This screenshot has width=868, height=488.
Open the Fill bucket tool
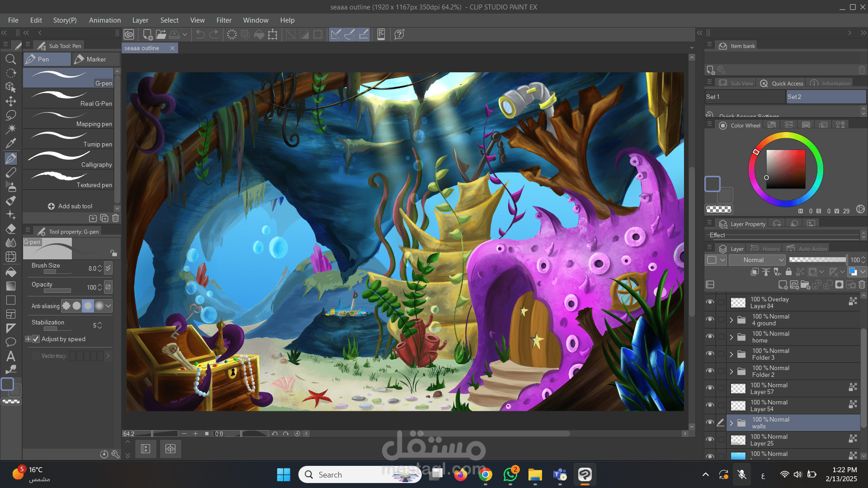[x=11, y=272]
